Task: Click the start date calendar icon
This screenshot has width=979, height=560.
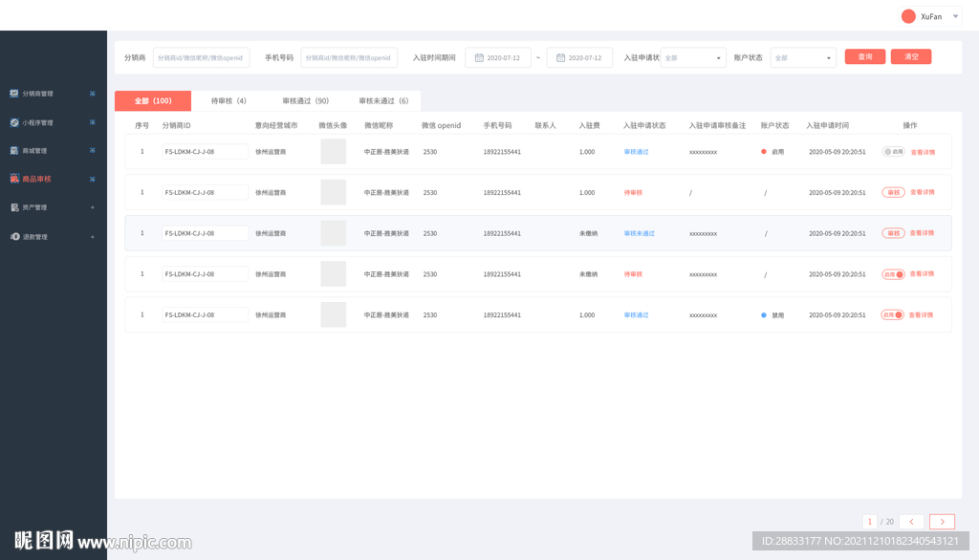Action: click(x=479, y=58)
